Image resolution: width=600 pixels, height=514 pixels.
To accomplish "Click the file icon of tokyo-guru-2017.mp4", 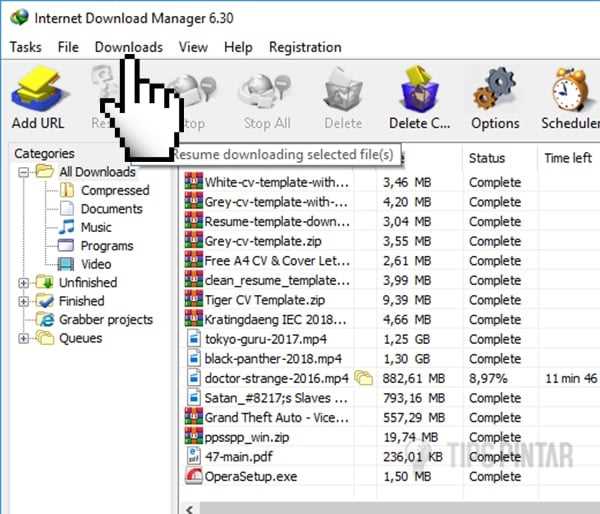I will click(194, 339).
